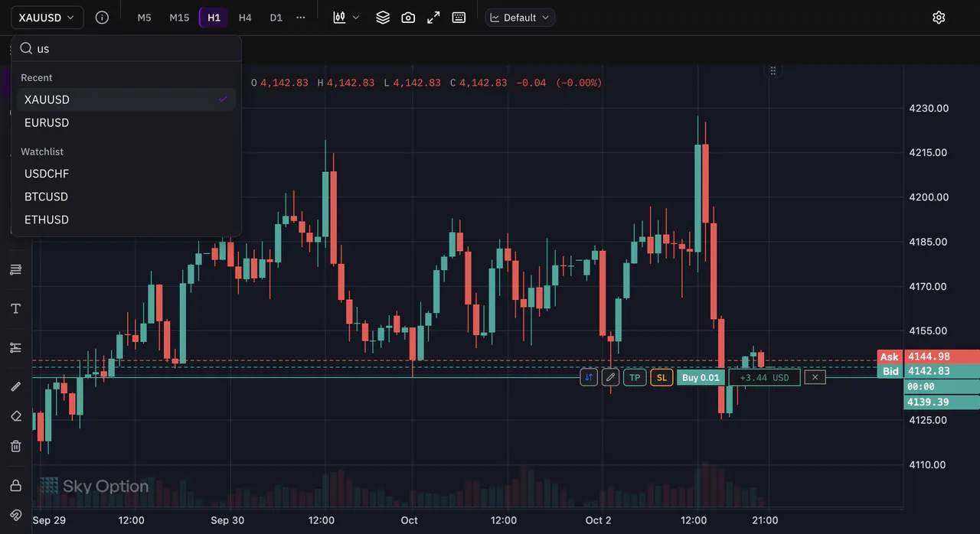The image size is (980, 534).
Task: Open the Default chart template dropdown
Action: pos(520,18)
